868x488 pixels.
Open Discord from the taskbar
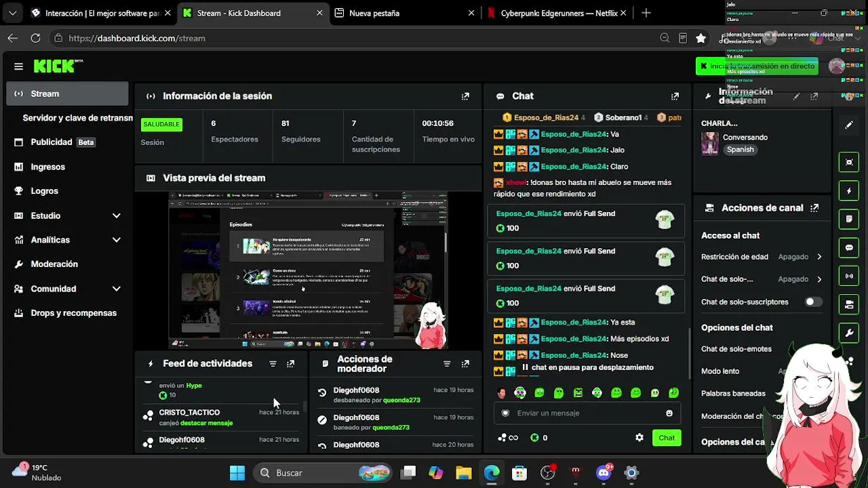604,473
